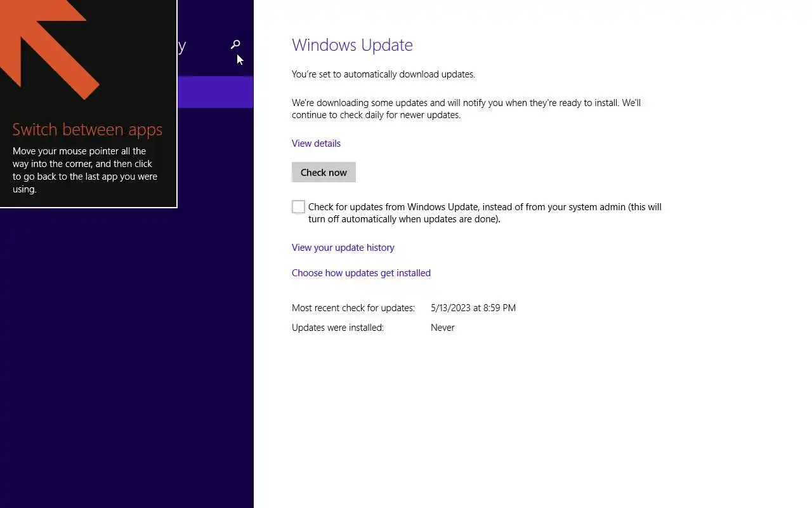Click the 'Never' value for installed updates
Screen dimensions: 812x508
(443, 328)
